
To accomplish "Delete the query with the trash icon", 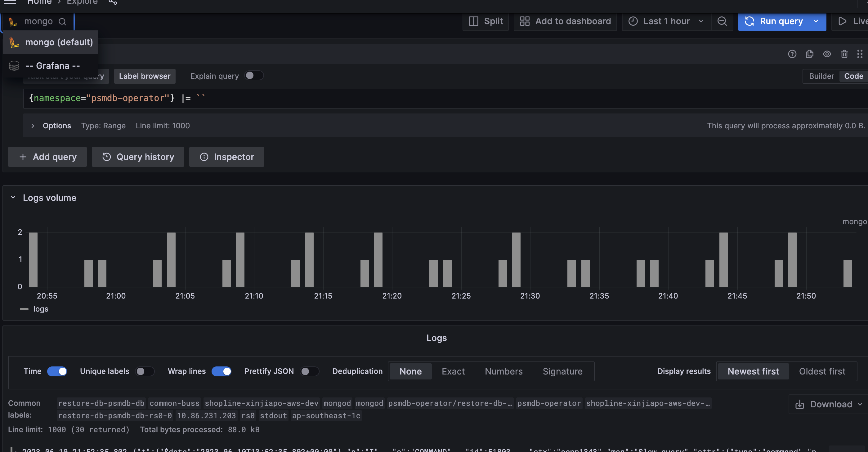I will (x=844, y=54).
